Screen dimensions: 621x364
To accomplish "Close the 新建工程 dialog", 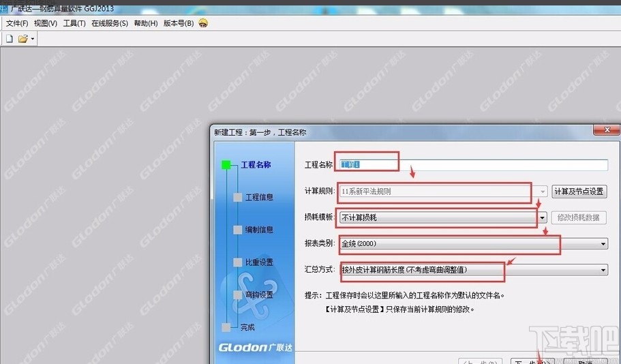I will tap(607, 130).
